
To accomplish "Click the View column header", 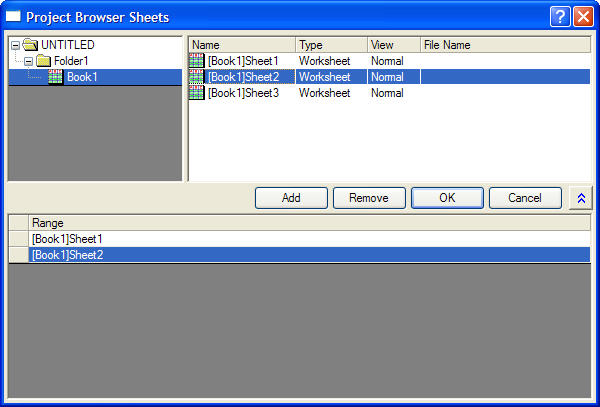I will [x=393, y=45].
